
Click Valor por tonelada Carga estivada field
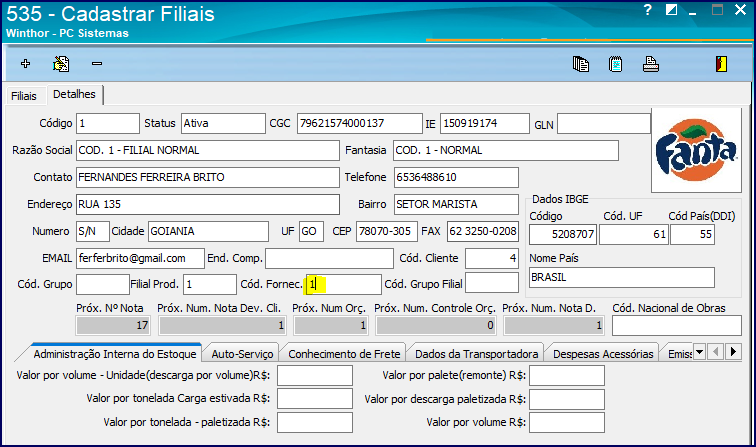click(x=315, y=399)
